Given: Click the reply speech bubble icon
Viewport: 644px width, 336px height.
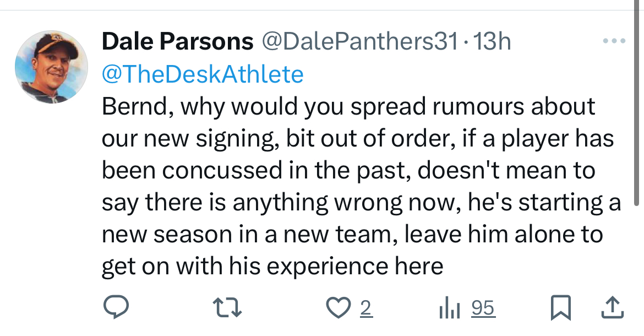Looking at the screenshot, I should (x=116, y=308).
